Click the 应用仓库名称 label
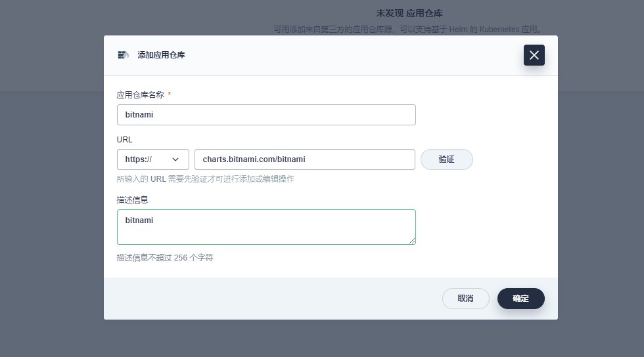Image resolution: width=644 pixels, height=357 pixels. point(141,94)
